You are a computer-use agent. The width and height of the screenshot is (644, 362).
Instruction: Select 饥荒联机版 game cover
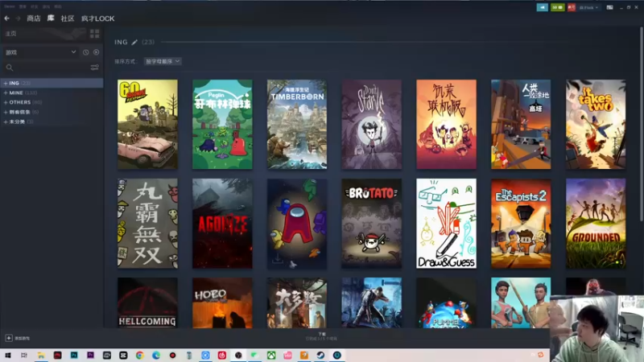coord(447,125)
